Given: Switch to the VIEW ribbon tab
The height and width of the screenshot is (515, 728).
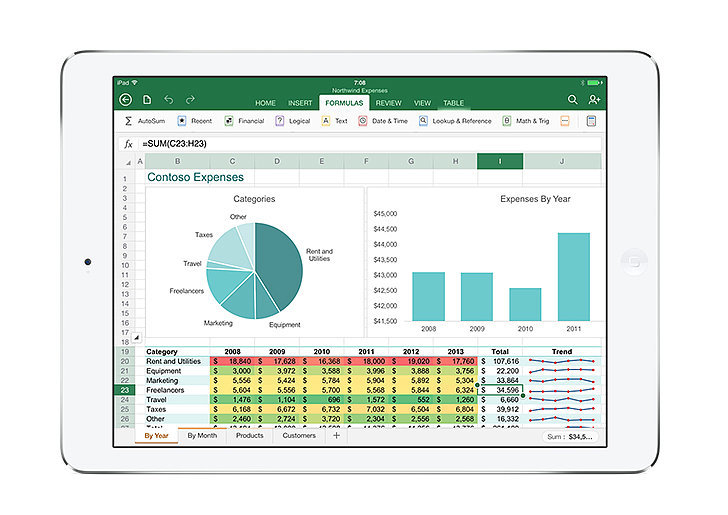Looking at the screenshot, I should coord(422,103).
